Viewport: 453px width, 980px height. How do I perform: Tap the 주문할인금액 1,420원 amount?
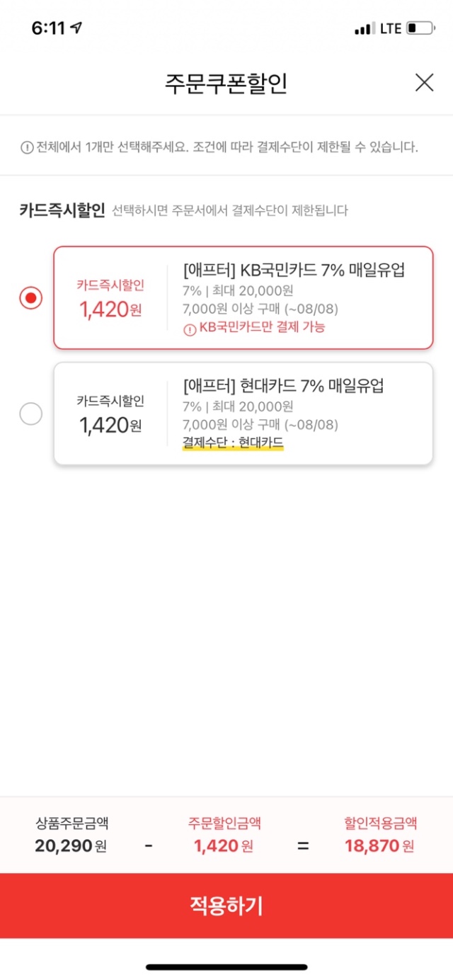point(224,845)
